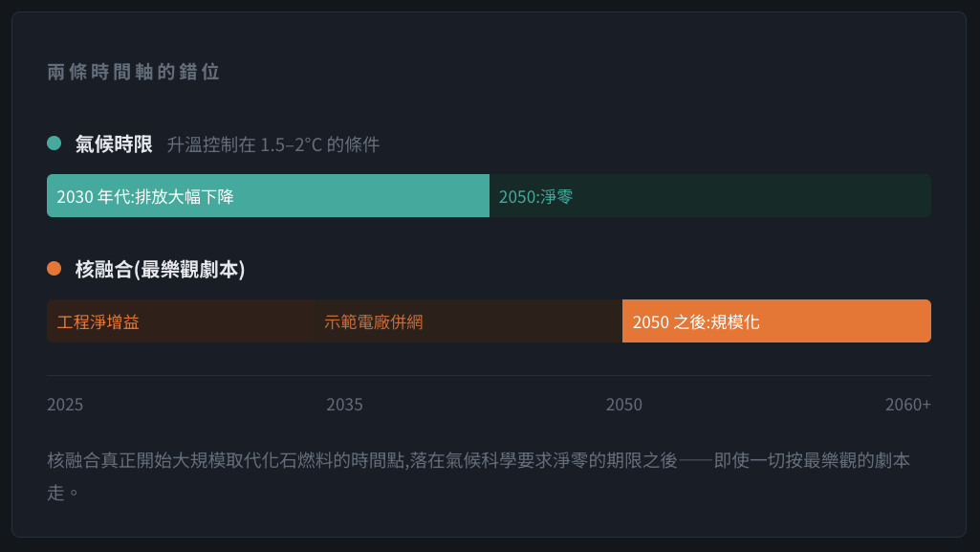Click the 示範電廠併網 label in fusion bar
Image resolution: width=980 pixels, height=552 pixels.
374,322
